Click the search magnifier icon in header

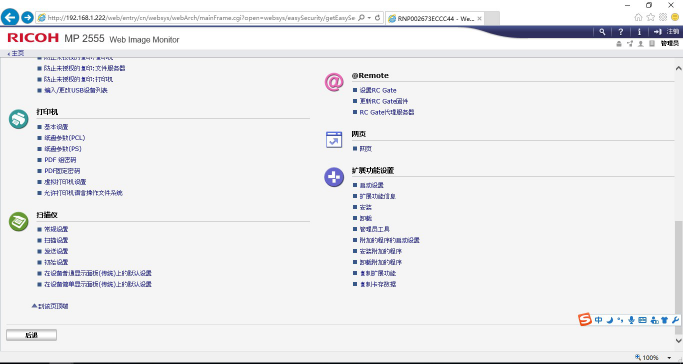pyautogui.click(x=602, y=32)
